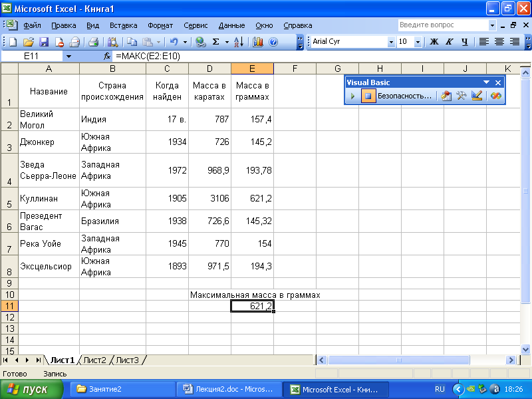Launch the Chart Wizard icon
This screenshot has width=532, height=399.
258,42
